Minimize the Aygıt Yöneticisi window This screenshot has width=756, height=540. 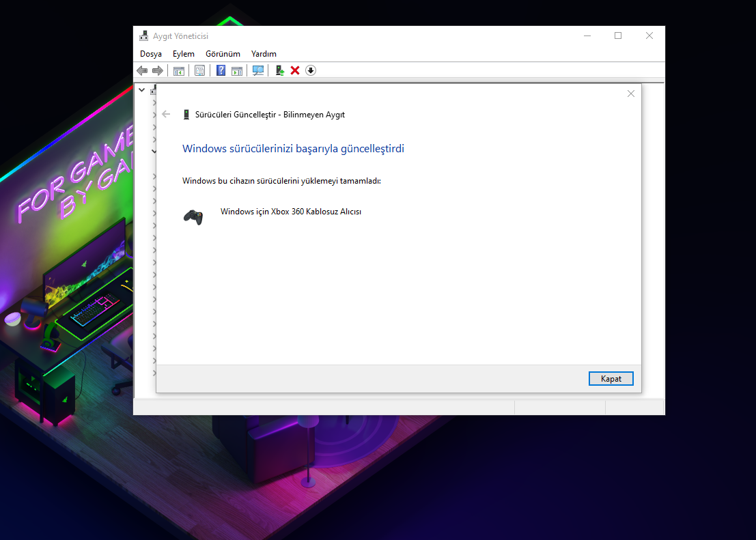(x=587, y=35)
